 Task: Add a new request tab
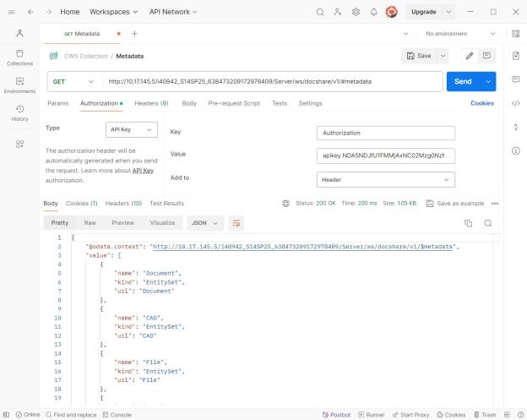pos(134,34)
